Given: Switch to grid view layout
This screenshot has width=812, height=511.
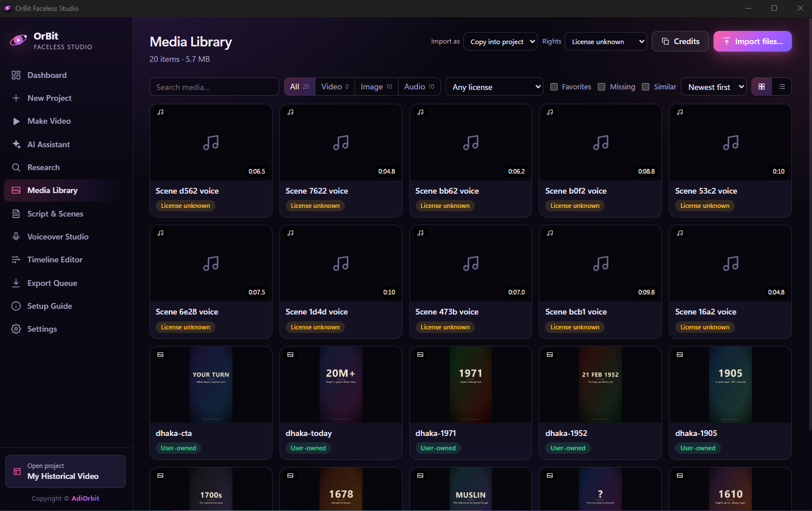Looking at the screenshot, I should (x=762, y=87).
